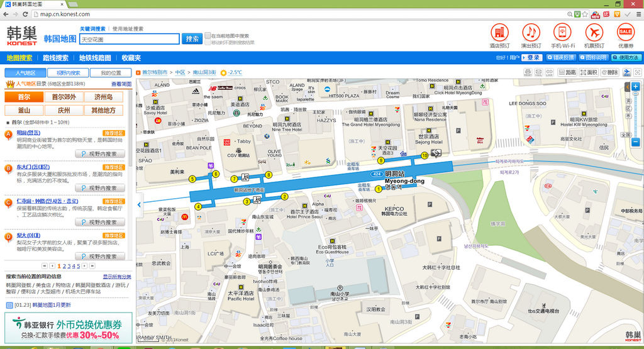Select 我的位置 tab
Viewport: 644px width, 349px height.
pyautogui.click(x=111, y=73)
